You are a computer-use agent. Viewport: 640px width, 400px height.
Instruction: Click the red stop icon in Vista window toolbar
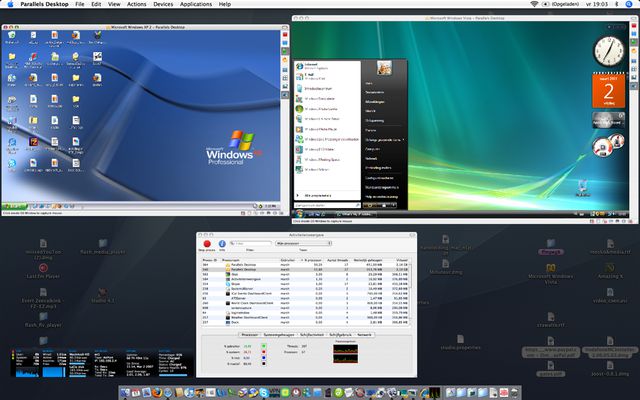pos(633,26)
